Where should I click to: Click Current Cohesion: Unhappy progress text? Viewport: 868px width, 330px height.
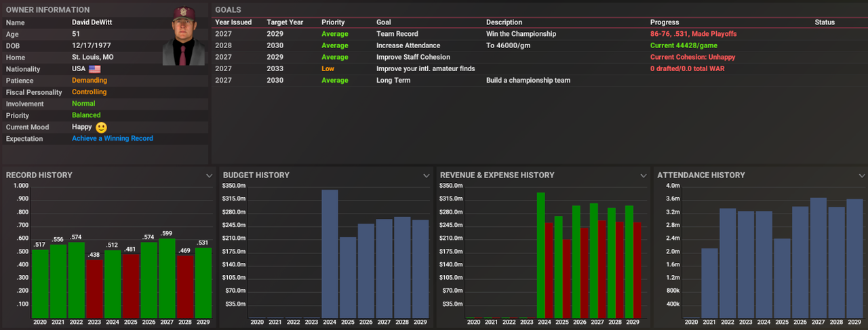pos(692,57)
